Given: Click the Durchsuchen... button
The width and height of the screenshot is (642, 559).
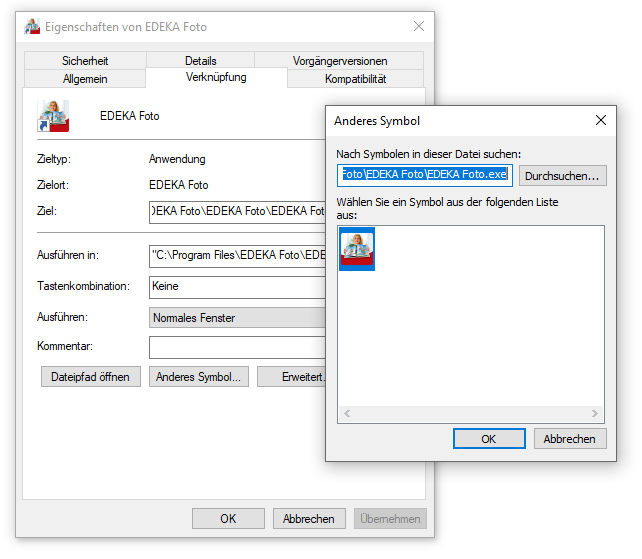Looking at the screenshot, I should point(563,176).
